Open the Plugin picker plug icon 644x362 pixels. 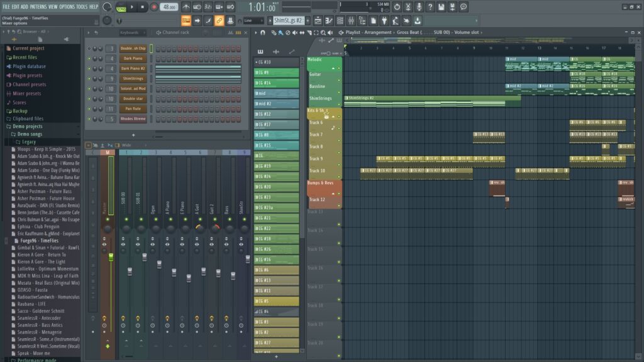[384, 21]
